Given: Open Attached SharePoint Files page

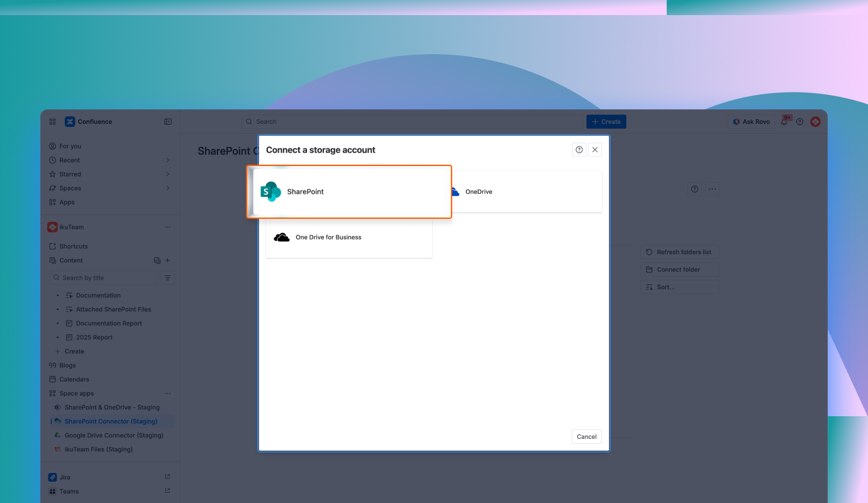Looking at the screenshot, I should point(113,309).
